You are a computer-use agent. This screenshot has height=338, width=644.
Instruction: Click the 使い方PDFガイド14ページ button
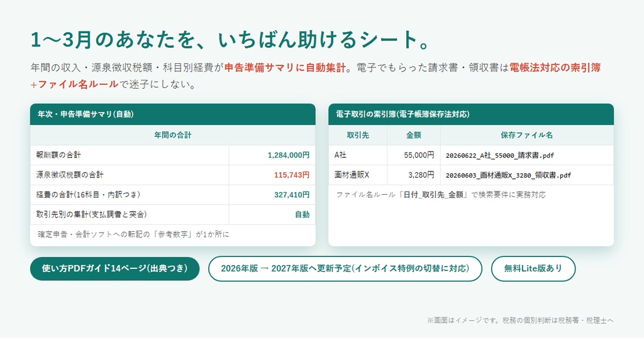(x=114, y=269)
